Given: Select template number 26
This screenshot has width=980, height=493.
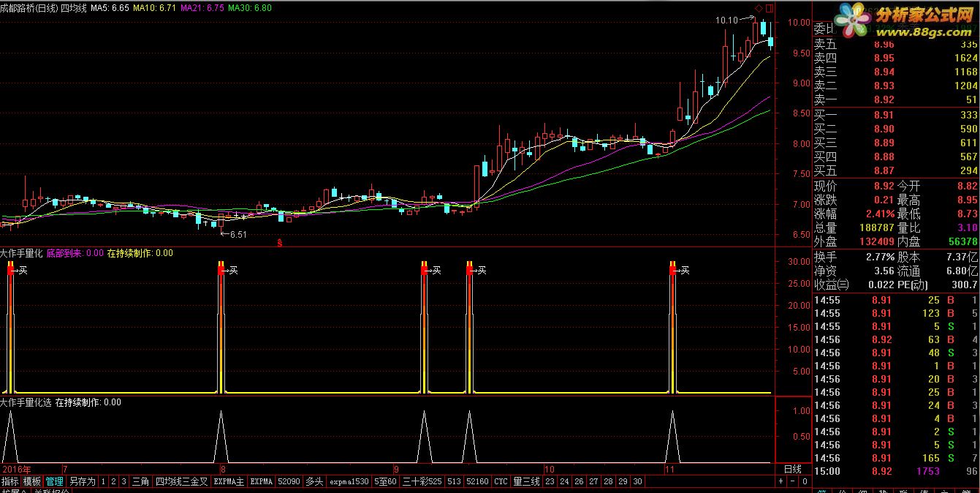Looking at the screenshot, I should 579,482.
